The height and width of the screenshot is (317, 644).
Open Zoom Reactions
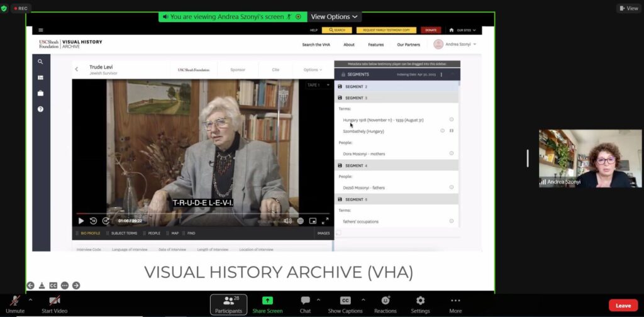pos(386,304)
